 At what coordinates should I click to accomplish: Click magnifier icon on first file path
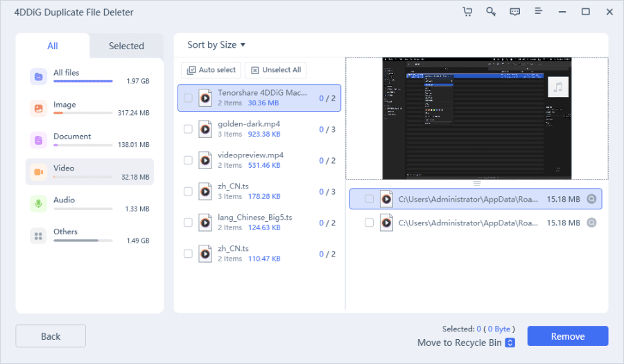click(x=591, y=200)
